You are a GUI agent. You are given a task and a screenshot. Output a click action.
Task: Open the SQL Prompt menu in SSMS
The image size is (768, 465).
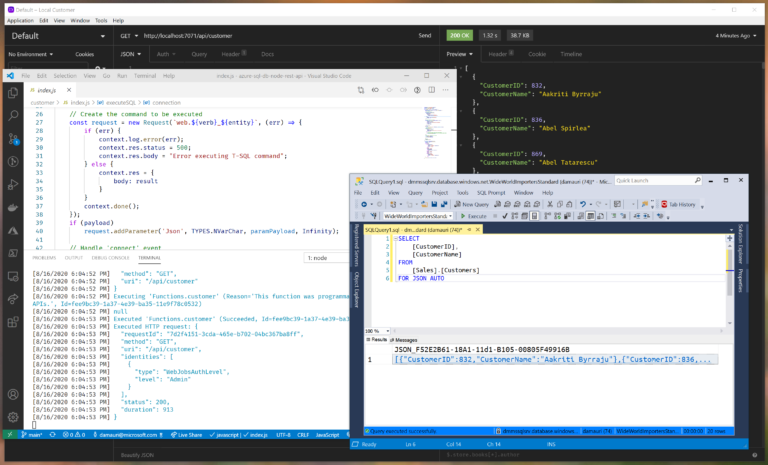click(x=491, y=193)
